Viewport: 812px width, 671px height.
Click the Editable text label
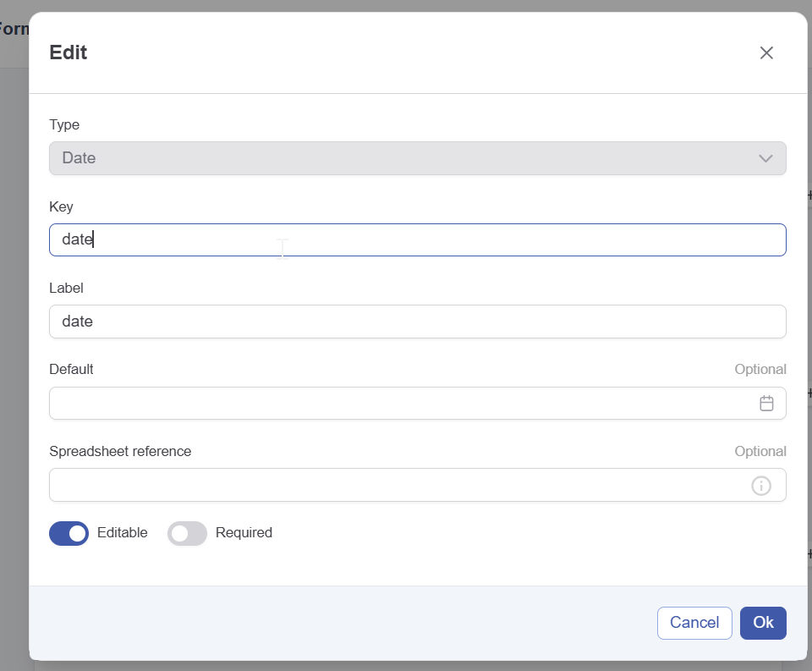(x=122, y=533)
